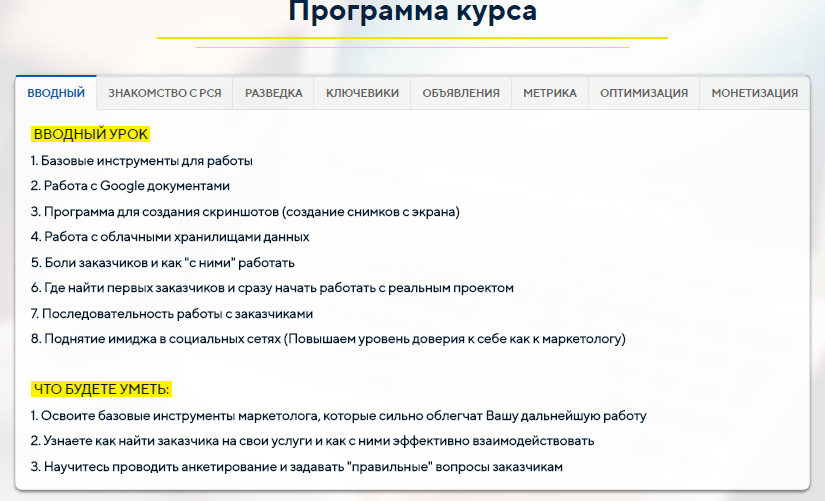Click line 'Программа для создания скриншотов'

tap(245, 212)
